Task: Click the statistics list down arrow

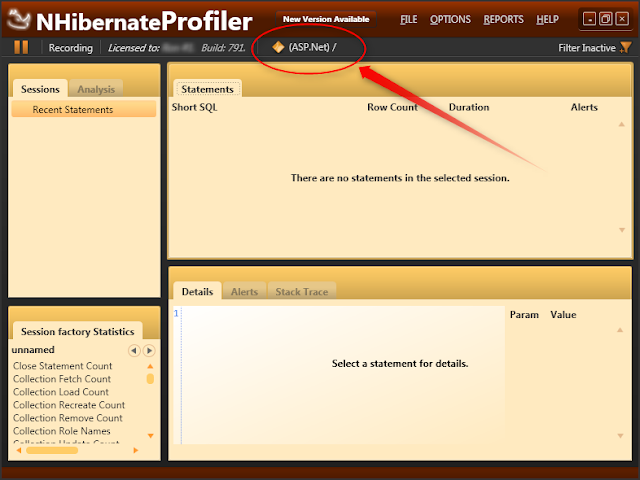Action: (150, 436)
